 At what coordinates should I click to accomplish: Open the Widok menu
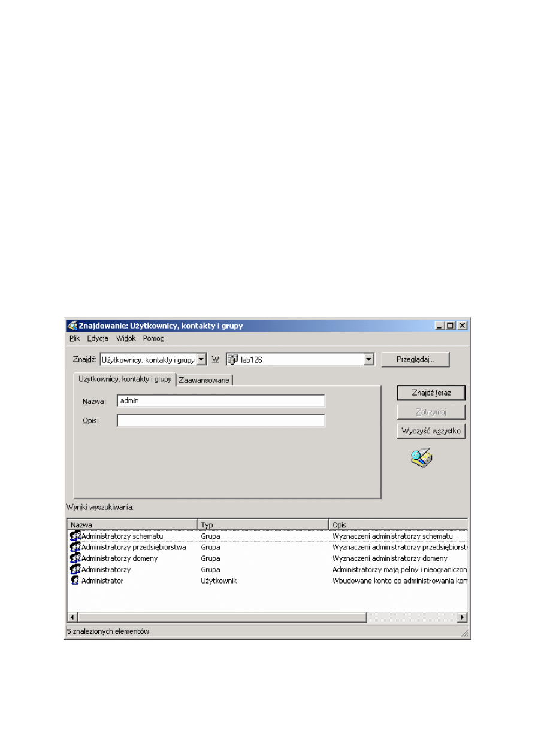pos(126,339)
